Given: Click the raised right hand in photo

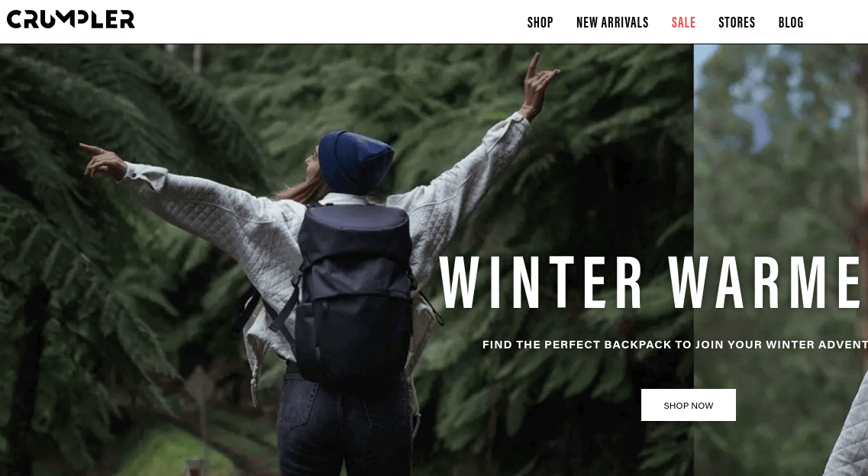Looking at the screenshot, I should click(x=539, y=83).
